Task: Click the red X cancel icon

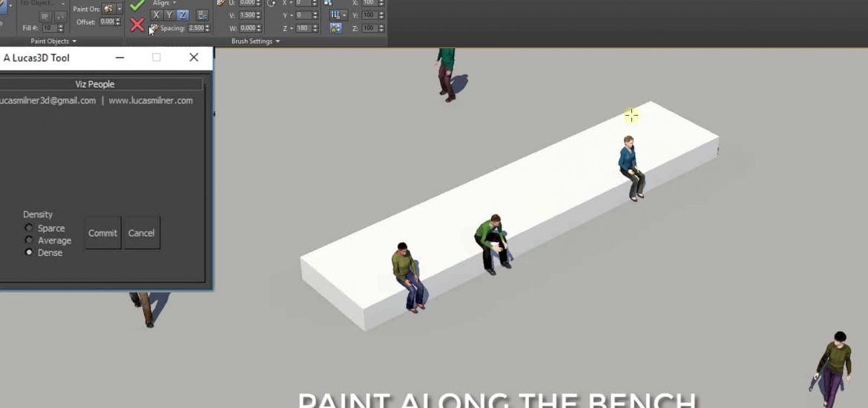Action: (x=137, y=25)
